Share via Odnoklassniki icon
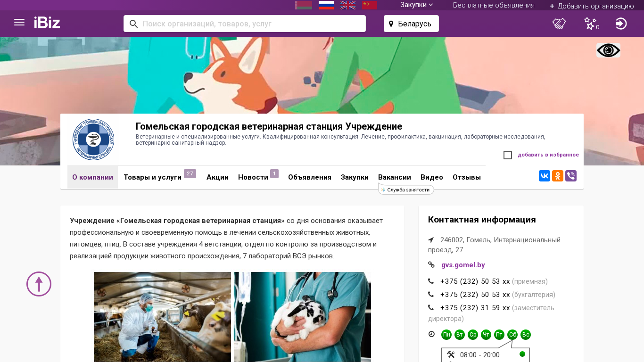This screenshot has width=644, height=362. click(x=558, y=176)
